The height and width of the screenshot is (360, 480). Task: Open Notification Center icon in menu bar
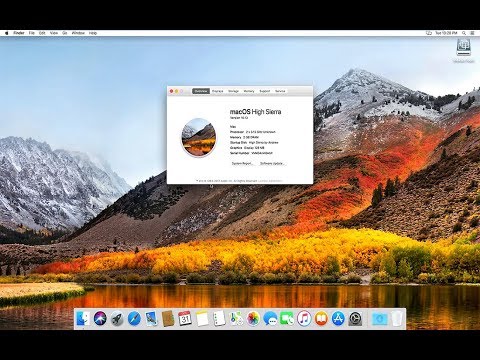(x=472, y=33)
